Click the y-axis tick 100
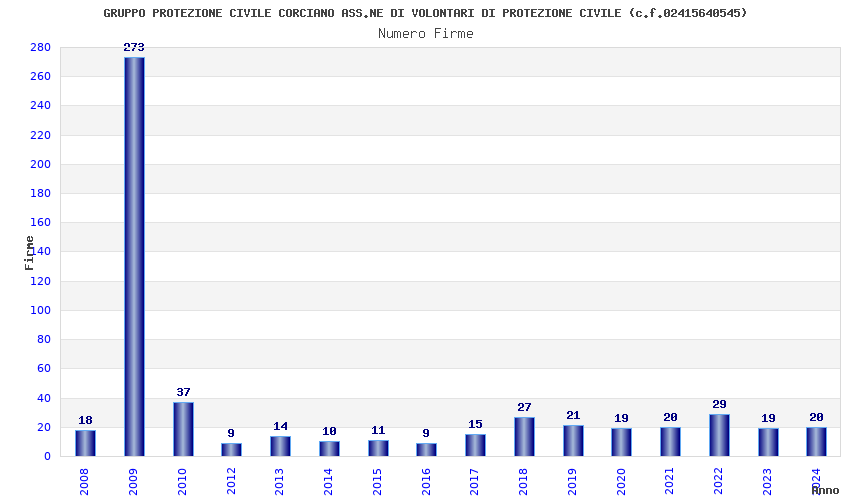 click(40, 311)
